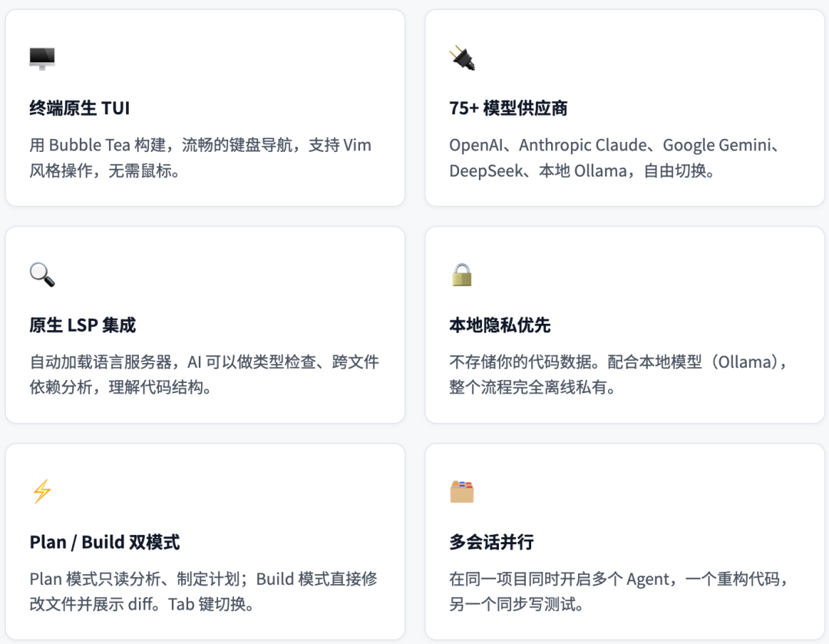Click the computer monitor icon
Screen dimensions: 829x644
42,58
